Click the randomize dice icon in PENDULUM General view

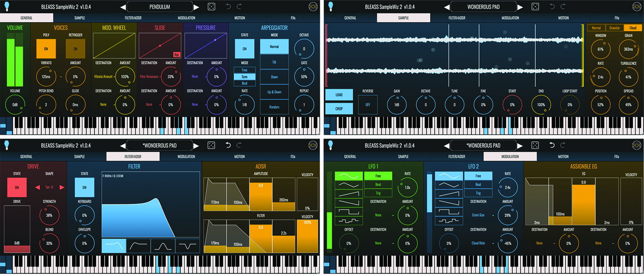tap(211, 7)
